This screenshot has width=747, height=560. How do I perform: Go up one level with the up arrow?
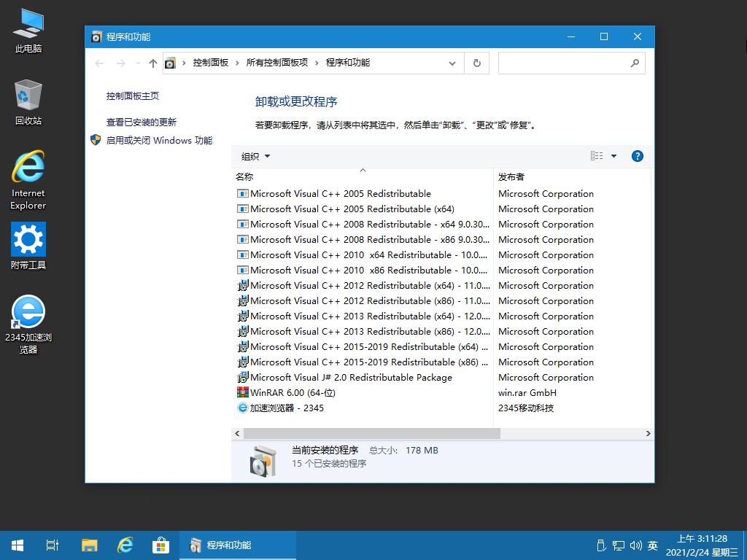click(x=153, y=63)
